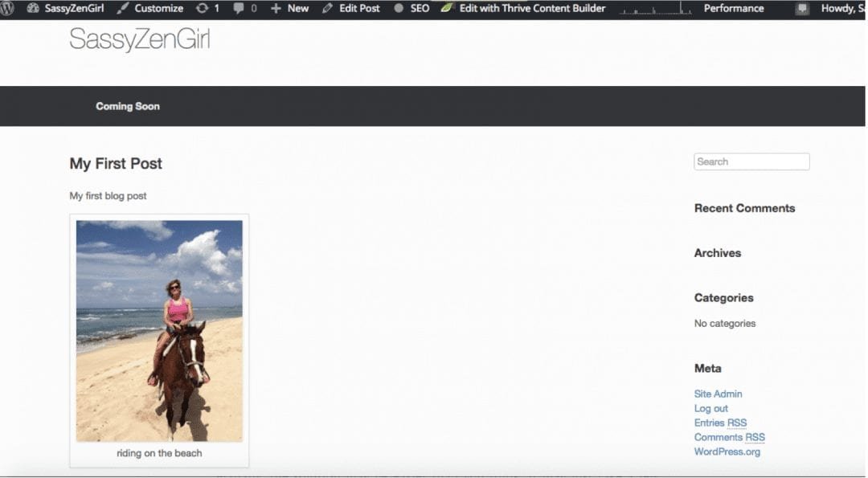Click the SassyZenGirl site title

tap(139, 39)
